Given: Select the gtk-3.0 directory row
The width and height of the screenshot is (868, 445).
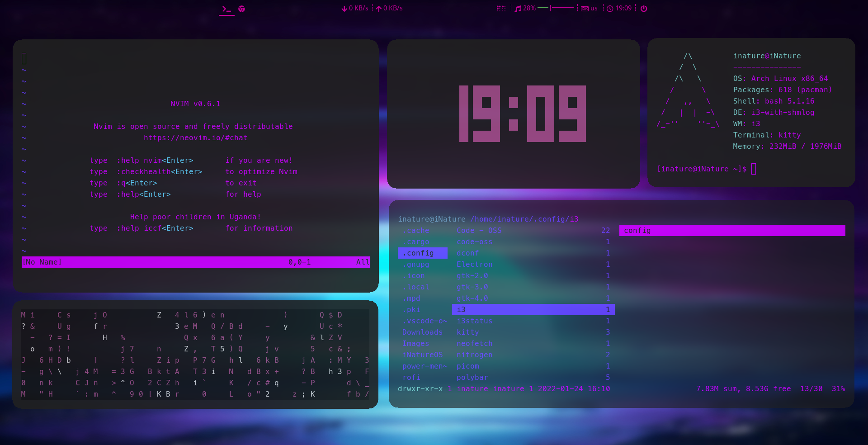Looking at the screenshot, I should [x=533, y=287].
